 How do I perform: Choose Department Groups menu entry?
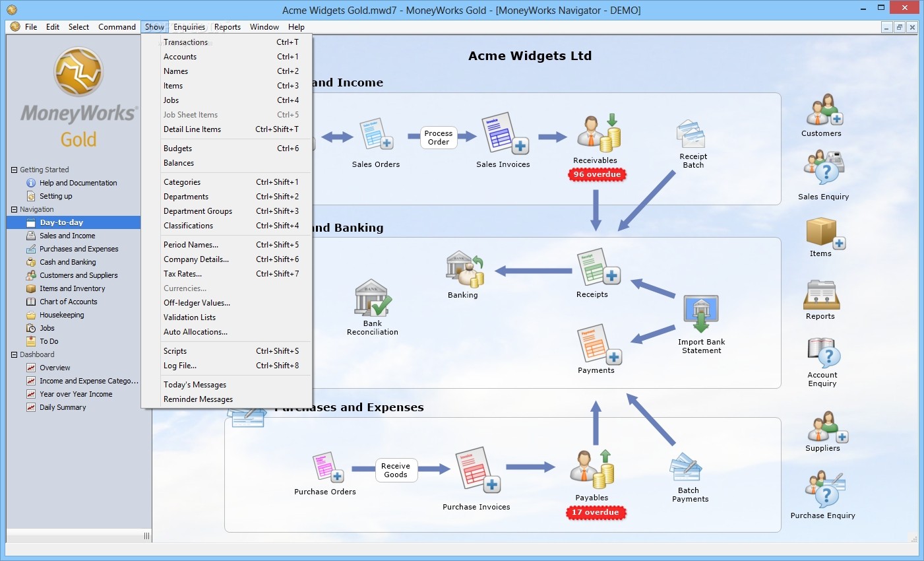(x=227, y=211)
